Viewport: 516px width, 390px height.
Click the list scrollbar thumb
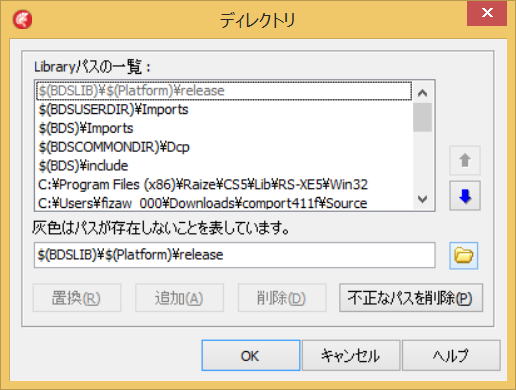pyautogui.click(x=422, y=117)
